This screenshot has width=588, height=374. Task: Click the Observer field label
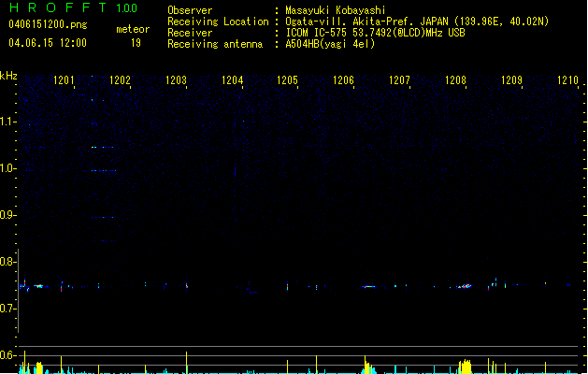tap(190, 10)
